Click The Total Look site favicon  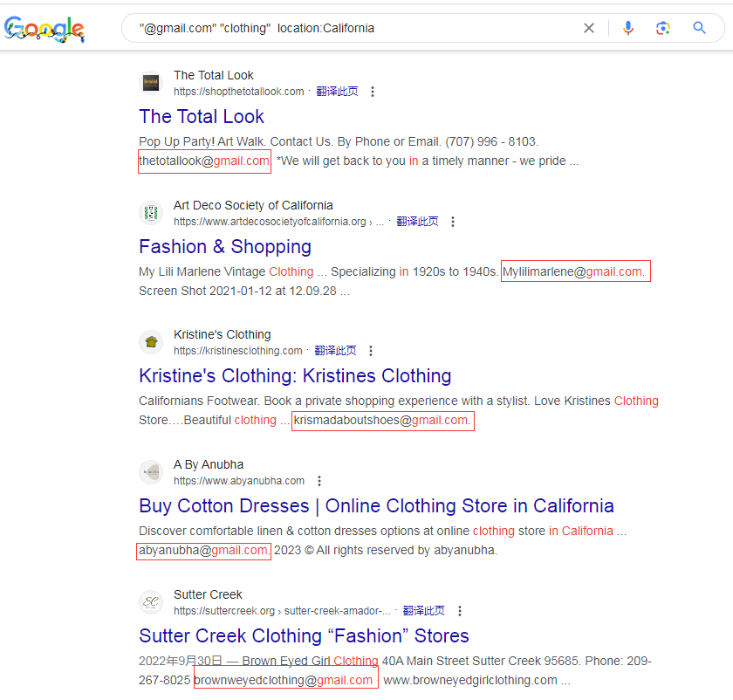(151, 83)
